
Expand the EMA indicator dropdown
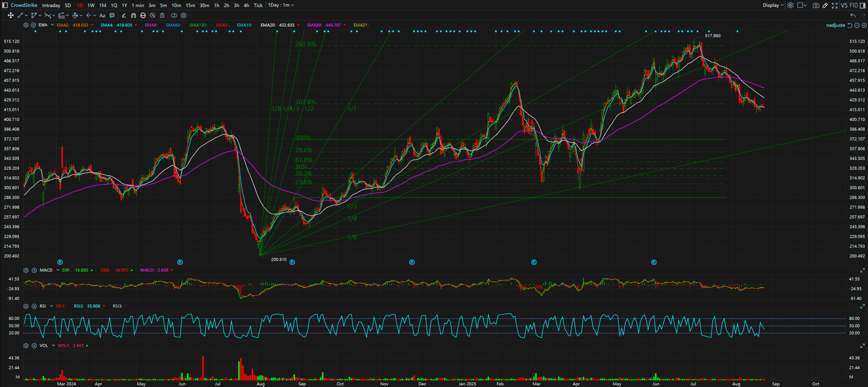(52, 25)
